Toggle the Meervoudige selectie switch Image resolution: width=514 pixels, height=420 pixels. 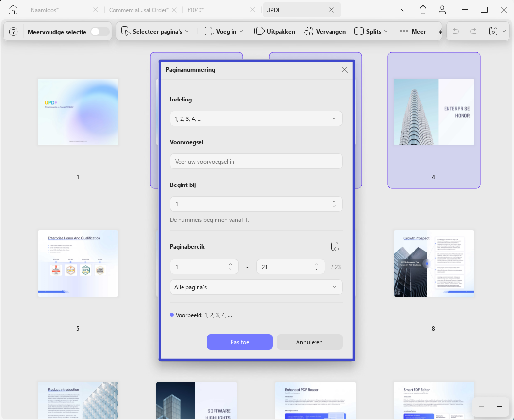(99, 32)
